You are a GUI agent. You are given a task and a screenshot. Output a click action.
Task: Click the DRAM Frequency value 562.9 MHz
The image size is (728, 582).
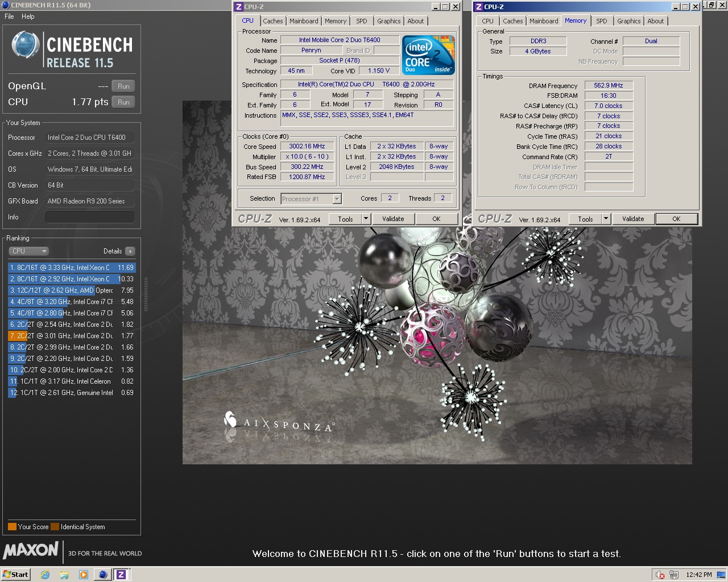609,85
